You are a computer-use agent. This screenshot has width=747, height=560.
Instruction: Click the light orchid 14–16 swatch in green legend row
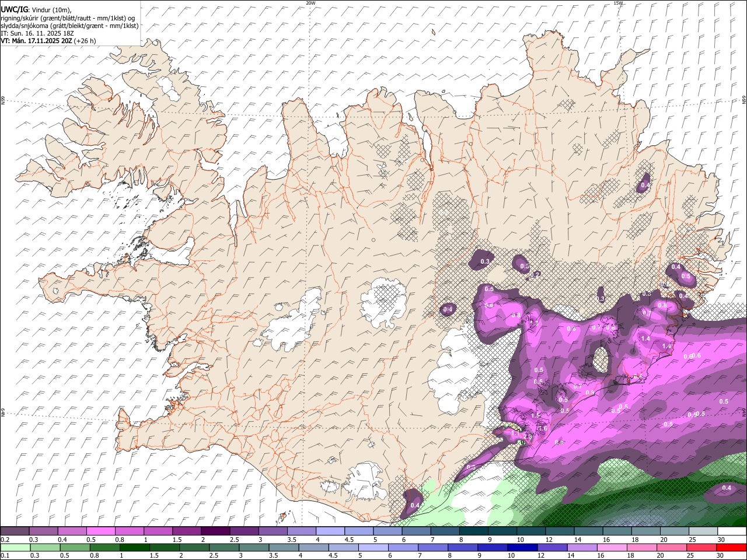[582, 547]
